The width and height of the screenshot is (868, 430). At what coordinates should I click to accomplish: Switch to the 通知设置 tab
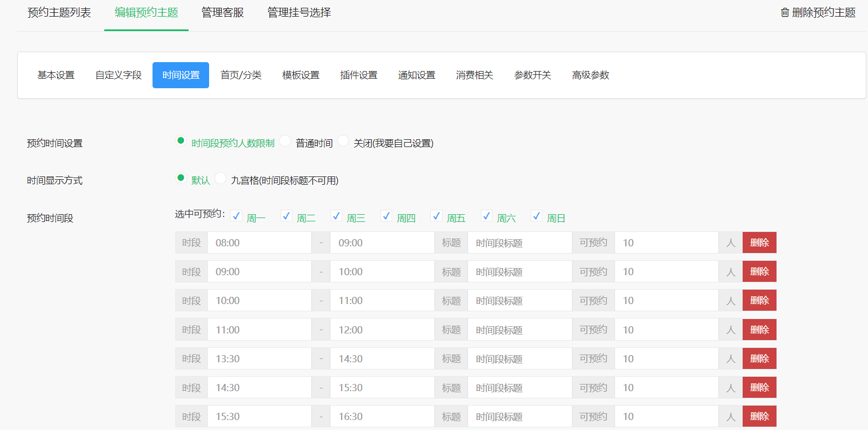[x=416, y=75]
